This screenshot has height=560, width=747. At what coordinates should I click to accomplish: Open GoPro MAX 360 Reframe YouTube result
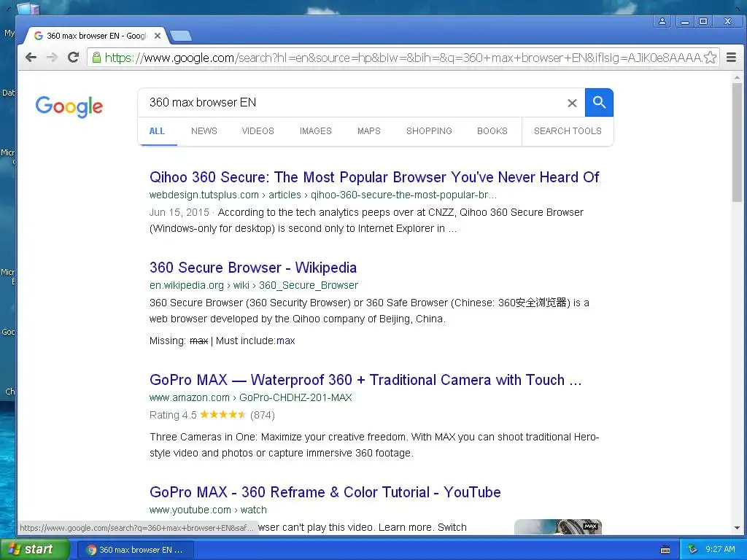click(325, 492)
